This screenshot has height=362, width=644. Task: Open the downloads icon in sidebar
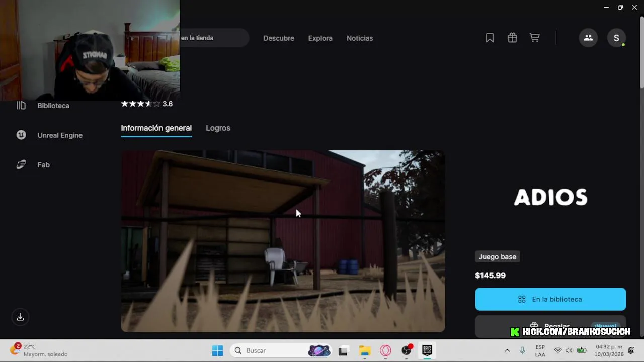click(x=20, y=317)
